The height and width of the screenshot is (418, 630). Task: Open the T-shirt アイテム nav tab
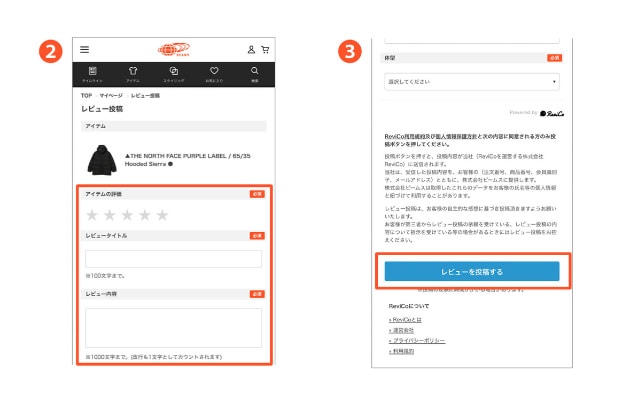click(x=133, y=74)
